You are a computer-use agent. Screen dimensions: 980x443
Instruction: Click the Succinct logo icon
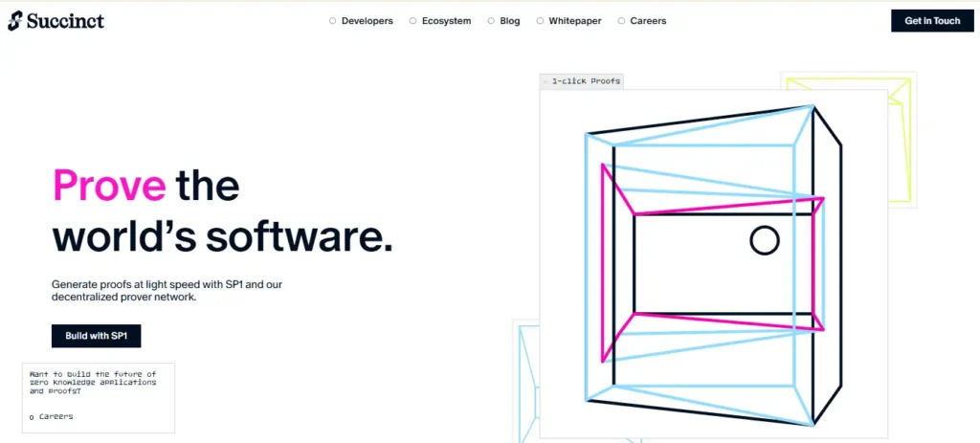click(x=14, y=20)
